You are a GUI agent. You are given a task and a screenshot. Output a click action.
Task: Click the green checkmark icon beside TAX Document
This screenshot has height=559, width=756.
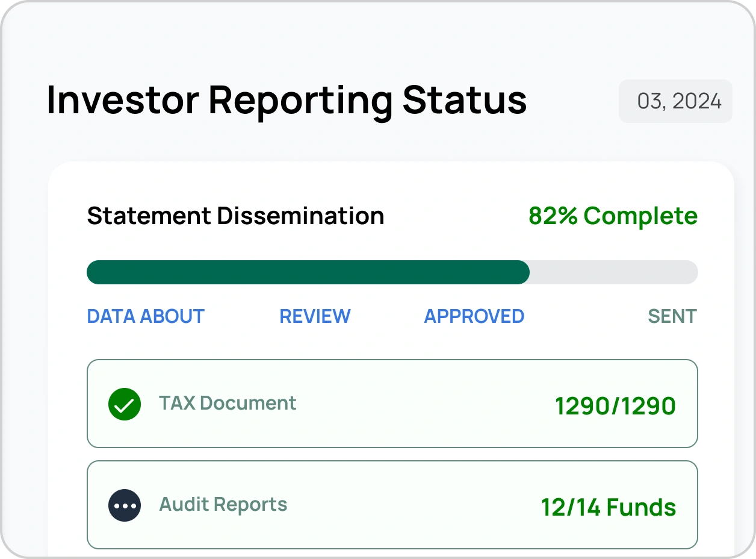coord(125,404)
